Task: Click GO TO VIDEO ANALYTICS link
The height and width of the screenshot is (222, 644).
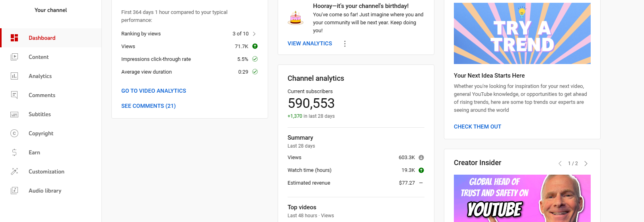Action: pos(154,91)
